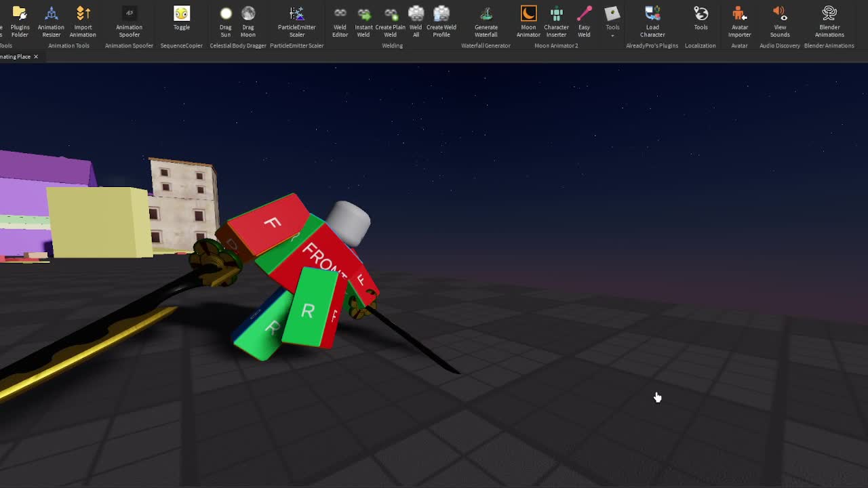This screenshot has width=868, height=488.
Task: Open the Animation Spoofer plugin
Action: pyautogui.click(x=129, y=21)
